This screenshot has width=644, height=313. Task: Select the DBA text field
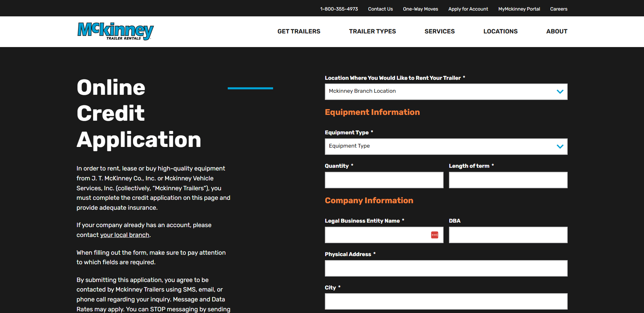tap(508, 235)
